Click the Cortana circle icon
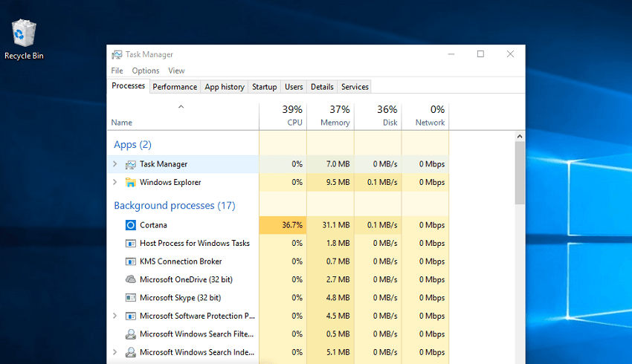632x364 pixels. click(x=131, y=225)
